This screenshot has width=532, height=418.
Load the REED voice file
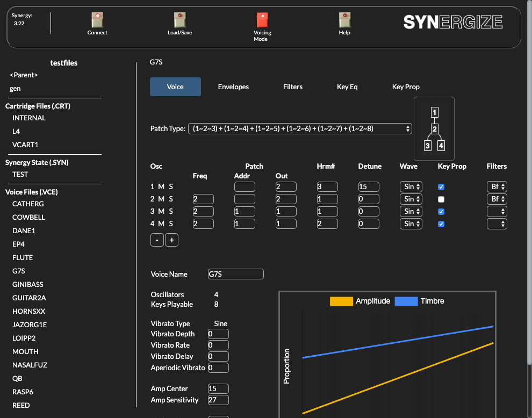(21, 405)
